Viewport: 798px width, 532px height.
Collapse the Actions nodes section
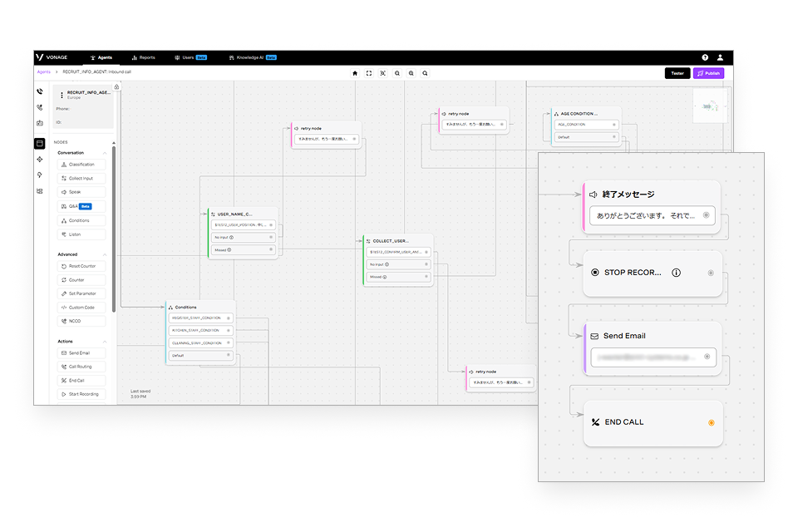pyautogui.click(x=105, y=342)
